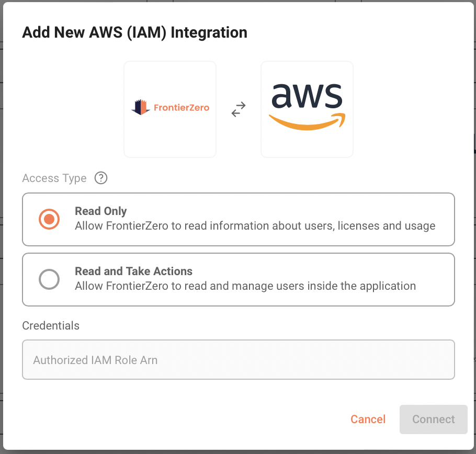
Task: Click the "aws" lettering in the logo
Action: point(307,97)
